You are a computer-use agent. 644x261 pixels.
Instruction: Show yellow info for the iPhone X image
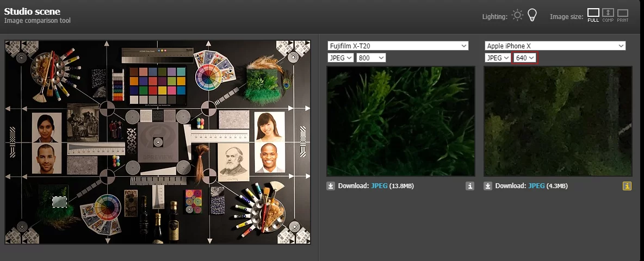point(627,186)
